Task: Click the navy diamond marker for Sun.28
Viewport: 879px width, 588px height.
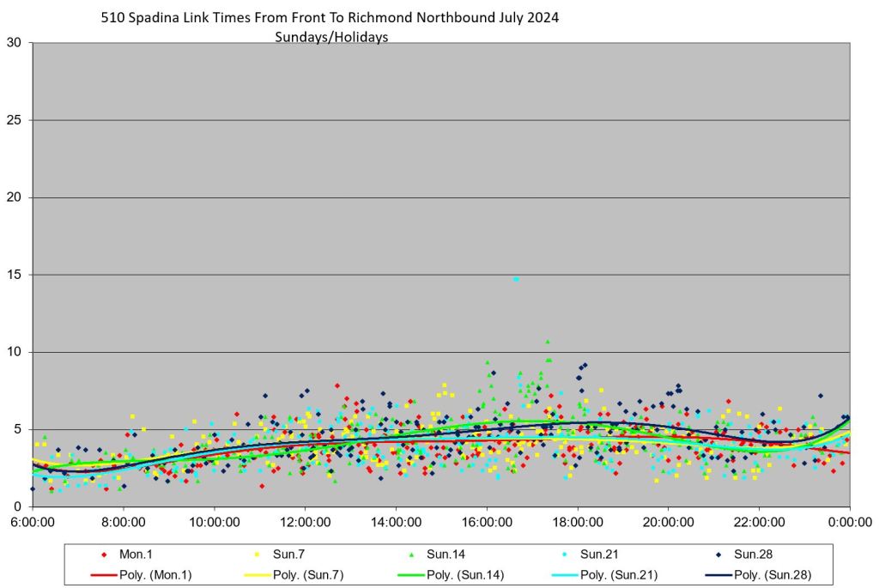Action: [721, 555]
